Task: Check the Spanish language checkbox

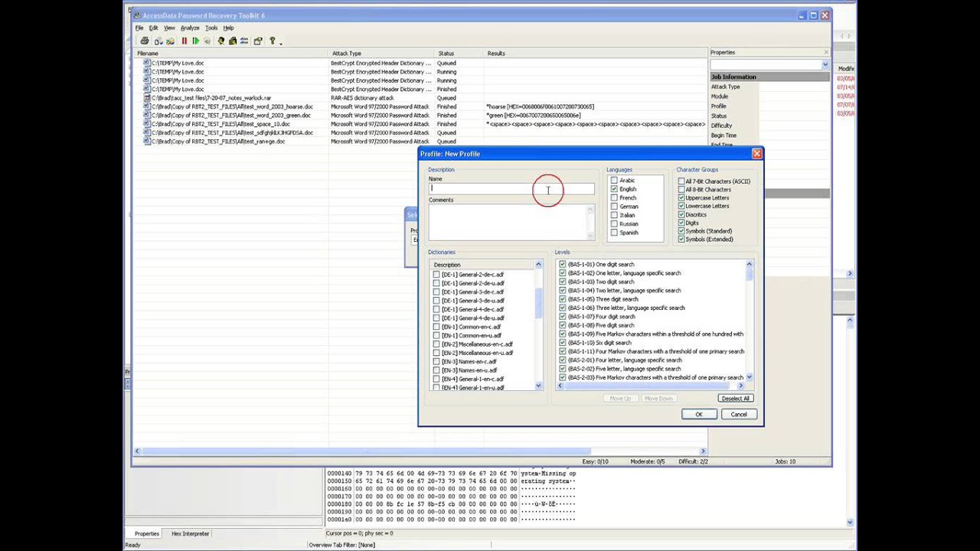Action: tap(614, 233)
